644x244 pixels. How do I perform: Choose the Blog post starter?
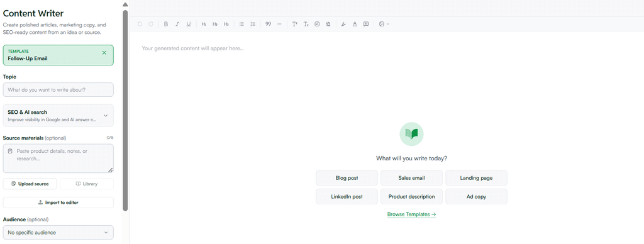click(347, 178)
